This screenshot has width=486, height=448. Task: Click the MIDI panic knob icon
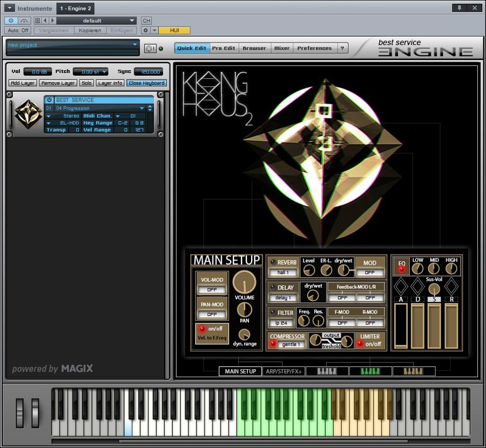click(150, 49)
